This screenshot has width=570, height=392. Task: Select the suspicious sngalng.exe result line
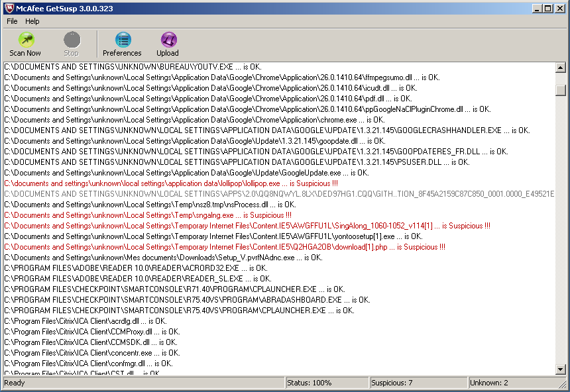click(x=147, y=215)
